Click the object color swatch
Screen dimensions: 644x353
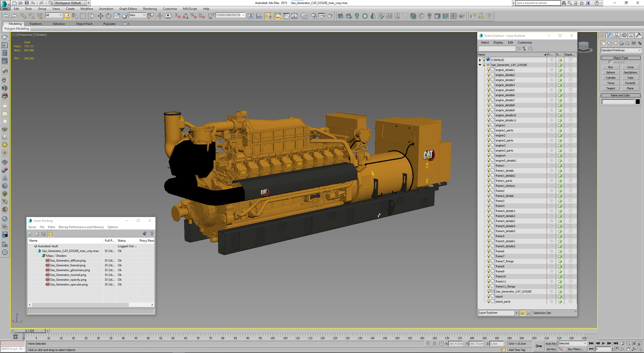pyautogui.click(x=638, y=102)
